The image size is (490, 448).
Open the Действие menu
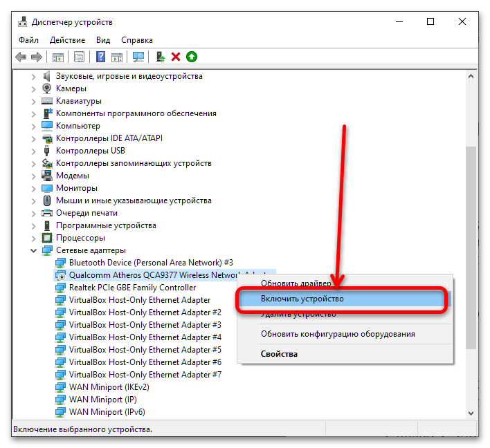68,40
